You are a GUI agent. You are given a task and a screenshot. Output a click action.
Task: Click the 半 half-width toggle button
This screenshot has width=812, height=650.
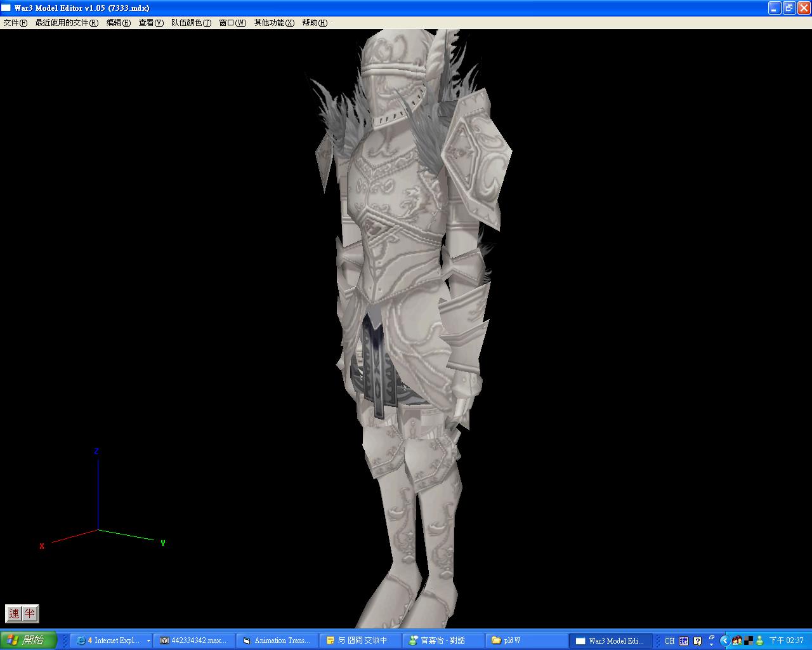(30, 613)
